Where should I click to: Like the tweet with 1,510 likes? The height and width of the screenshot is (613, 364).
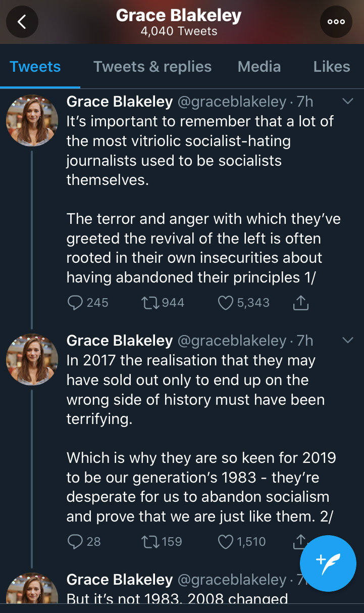(x=225, y=542)
